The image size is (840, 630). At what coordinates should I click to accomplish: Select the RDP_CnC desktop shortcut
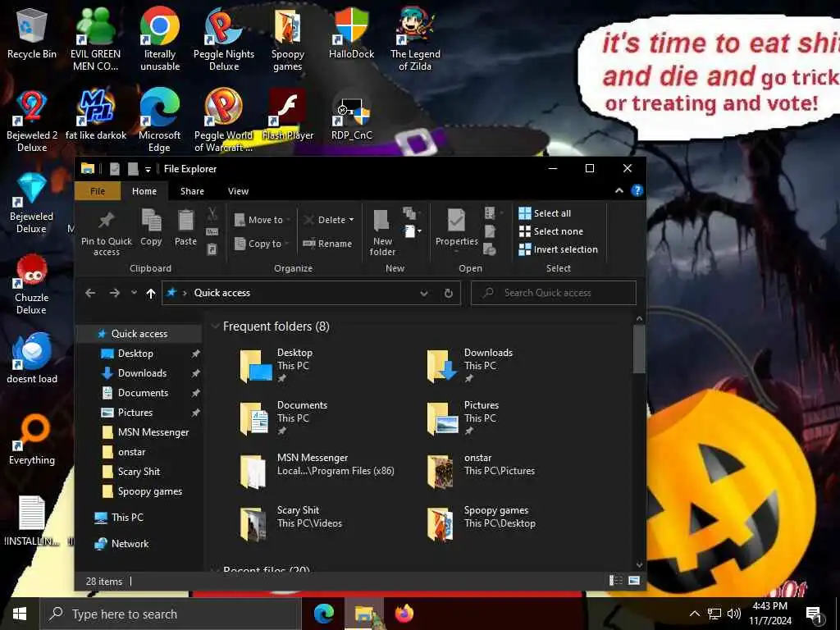(351, 115)
